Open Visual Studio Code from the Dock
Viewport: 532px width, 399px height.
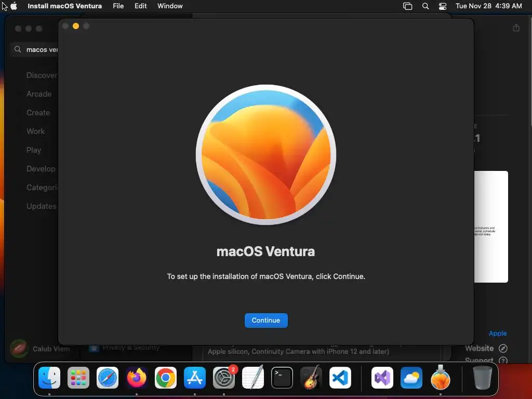340,378
